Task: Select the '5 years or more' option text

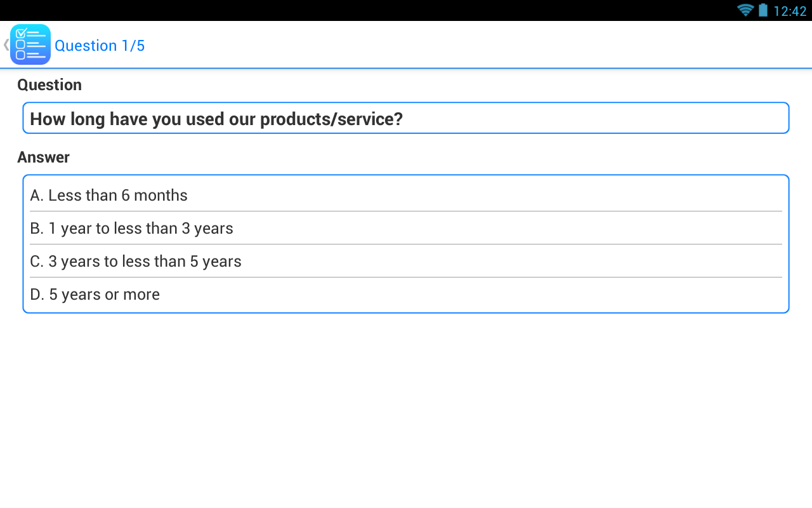Action: tap(95, 294)
